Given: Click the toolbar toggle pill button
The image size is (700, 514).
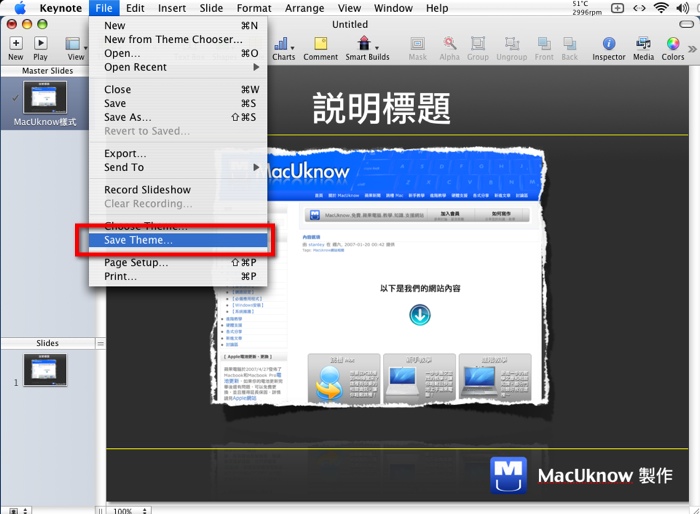Looking at the screenshot, I should [686, 24].
